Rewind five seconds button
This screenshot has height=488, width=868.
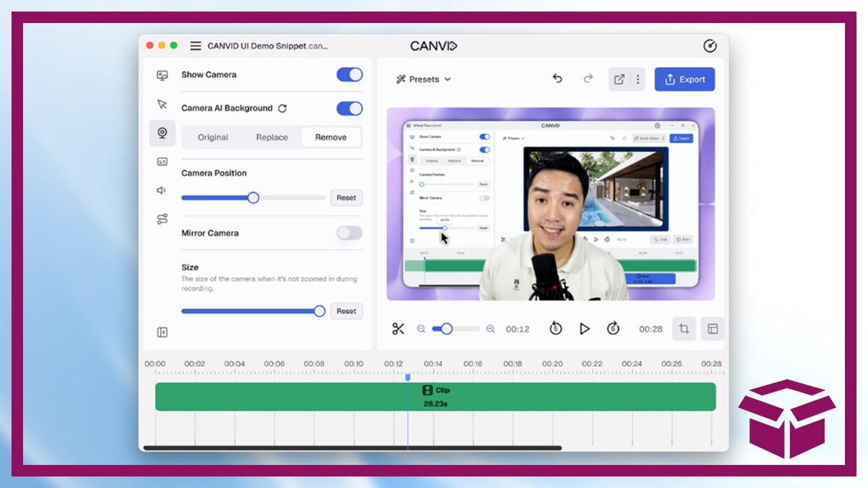pyautogui.click(x=555, y=329)
